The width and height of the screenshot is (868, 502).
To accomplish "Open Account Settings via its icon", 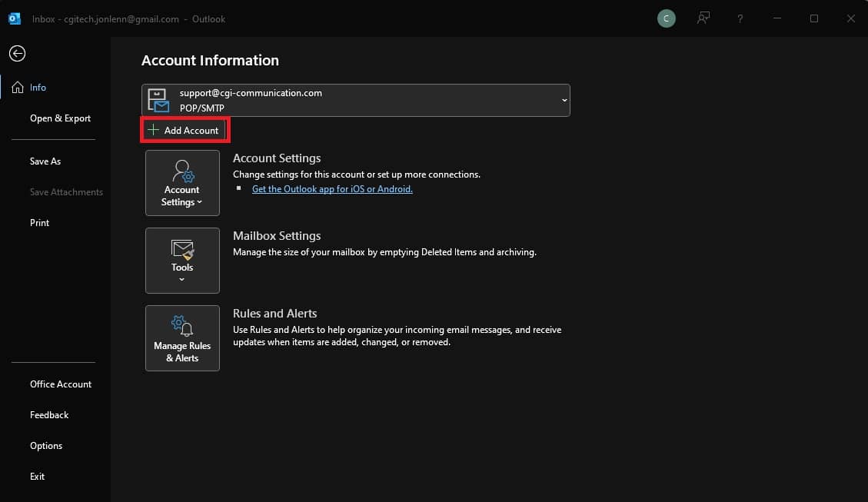I will click(x=182, y=173).
